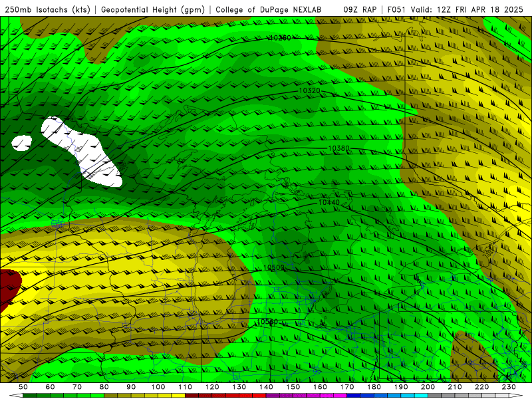Click the "250mb Isotachs (kts)" title text
This screenshot has height=399, width=532.
pyautogui.click(x=47, y=10)
